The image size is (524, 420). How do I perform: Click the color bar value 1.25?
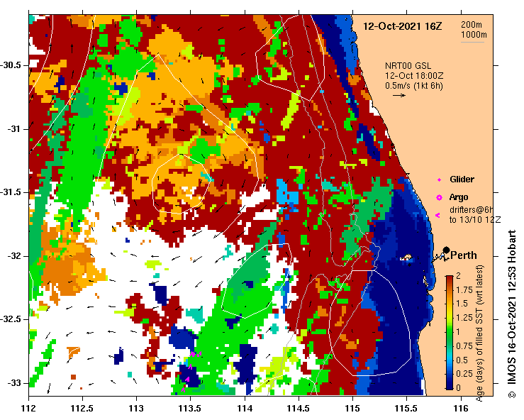(464, 318)
